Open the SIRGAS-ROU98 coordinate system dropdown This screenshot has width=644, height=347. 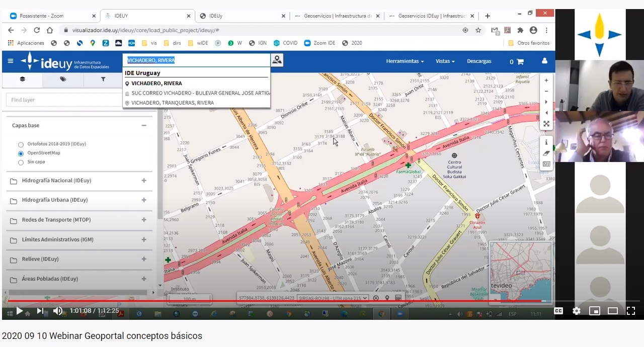coord(333,298)
